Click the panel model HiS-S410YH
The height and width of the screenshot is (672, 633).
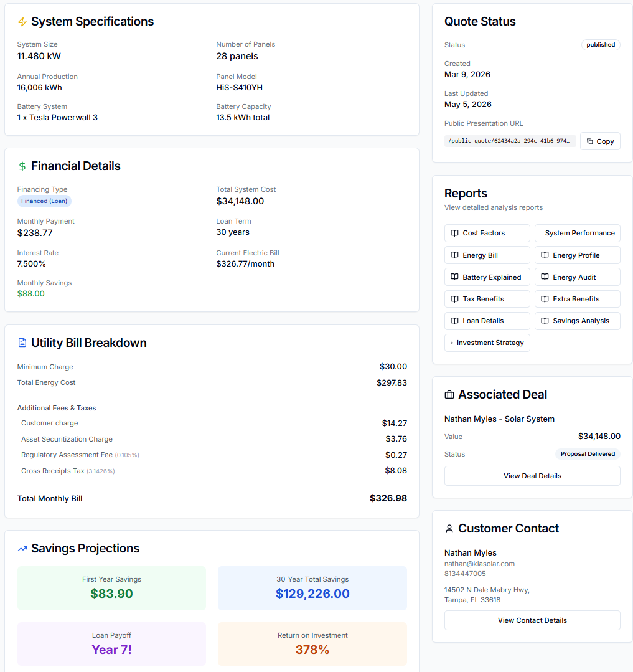coord(240,88)
